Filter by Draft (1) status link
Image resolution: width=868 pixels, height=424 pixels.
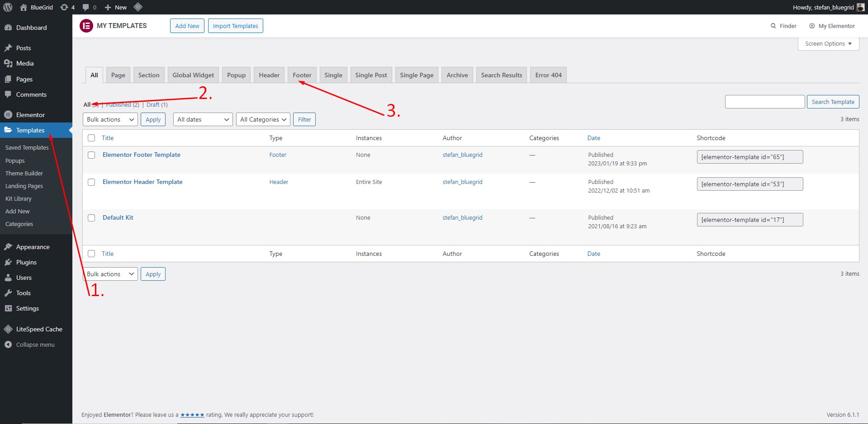(x=157, y=104)
